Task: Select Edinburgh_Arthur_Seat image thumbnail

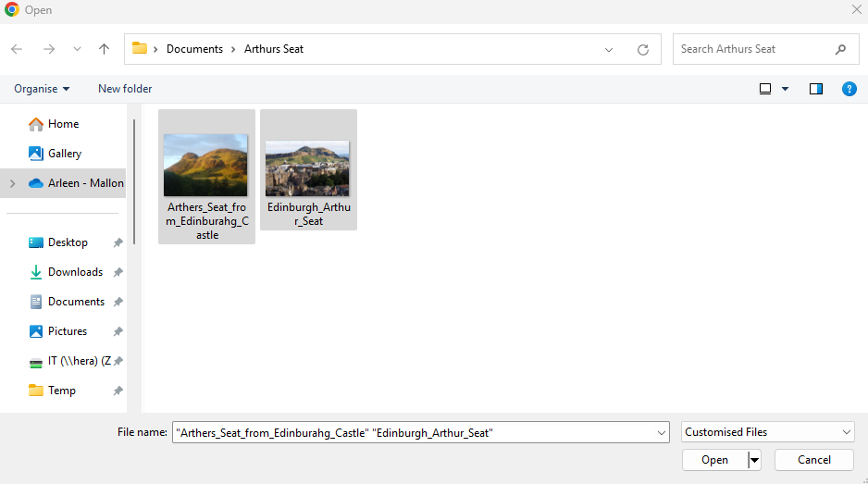Action: [307, 168]
